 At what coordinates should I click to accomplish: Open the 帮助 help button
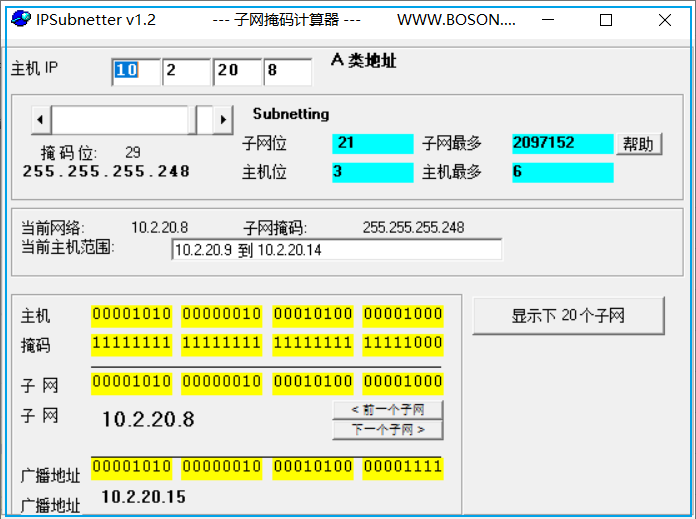point(639,144)
